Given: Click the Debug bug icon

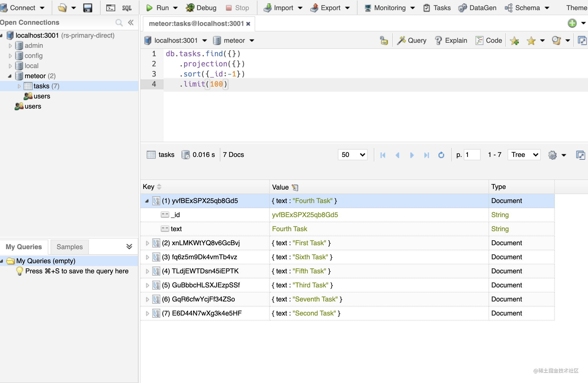Looking at the screenshot, I should [190, 8].
